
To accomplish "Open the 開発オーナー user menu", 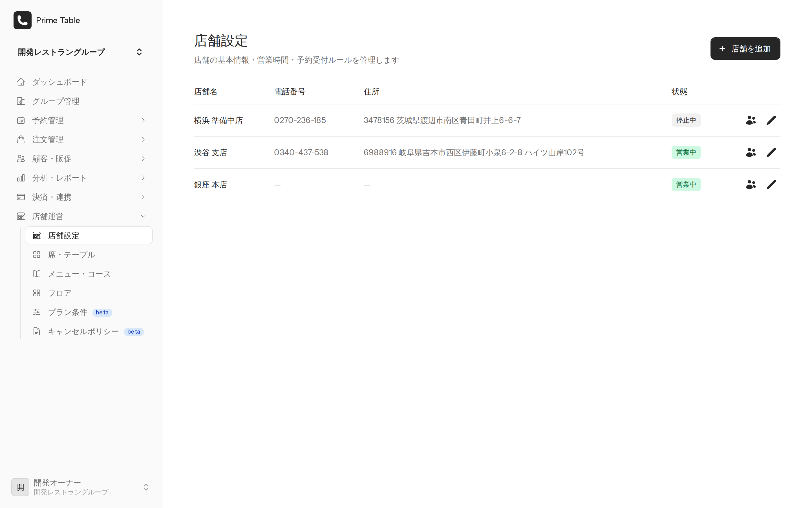I will point(81,487).
